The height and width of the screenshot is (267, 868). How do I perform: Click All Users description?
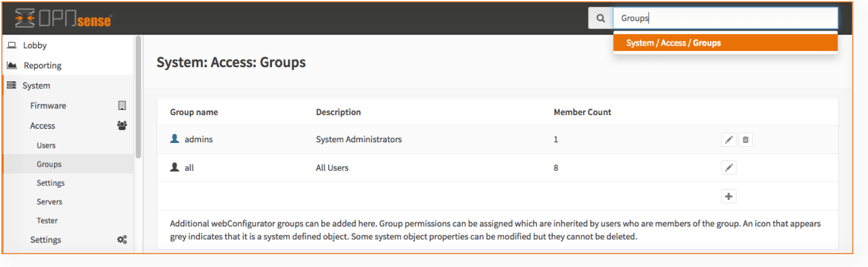coord(332,167)
